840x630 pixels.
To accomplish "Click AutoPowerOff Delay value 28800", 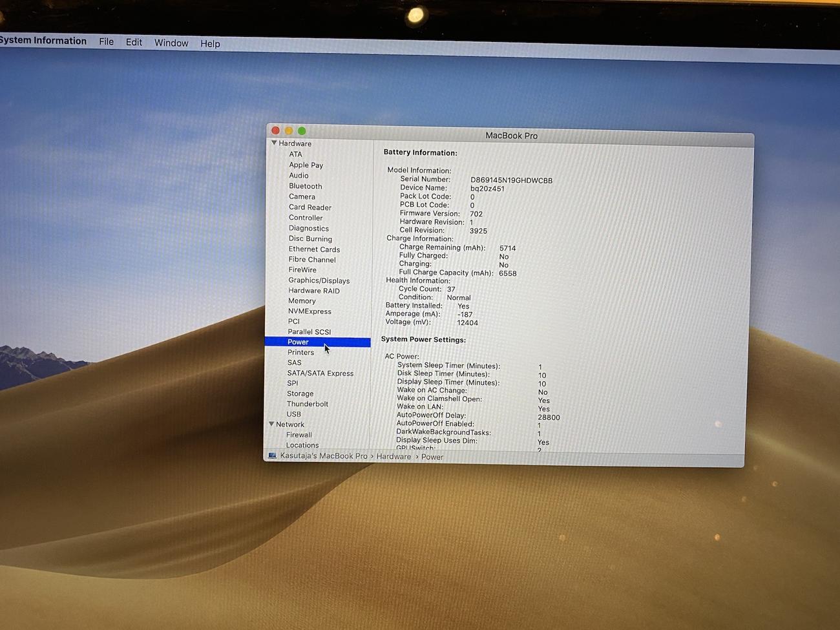I will click(x=549, y=417).
